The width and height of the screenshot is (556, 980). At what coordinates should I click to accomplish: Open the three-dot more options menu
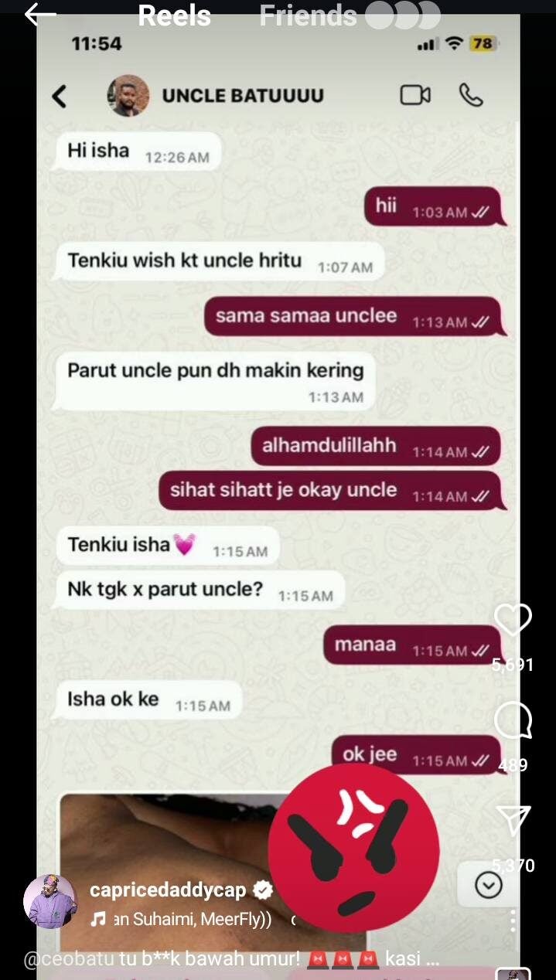(512, 920)
